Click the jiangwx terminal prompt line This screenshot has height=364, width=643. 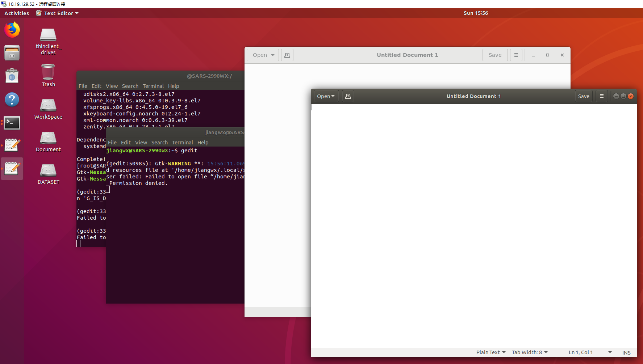click(152, 151)
